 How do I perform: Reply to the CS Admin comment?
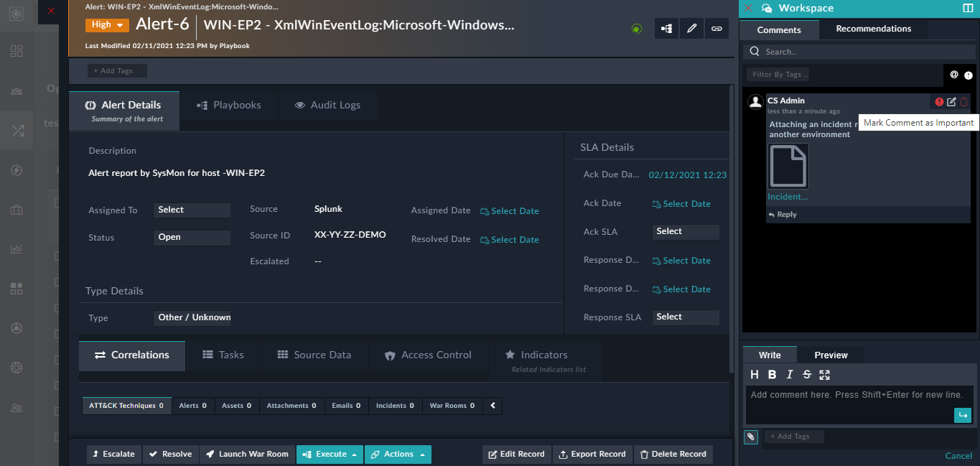(782, 214)
